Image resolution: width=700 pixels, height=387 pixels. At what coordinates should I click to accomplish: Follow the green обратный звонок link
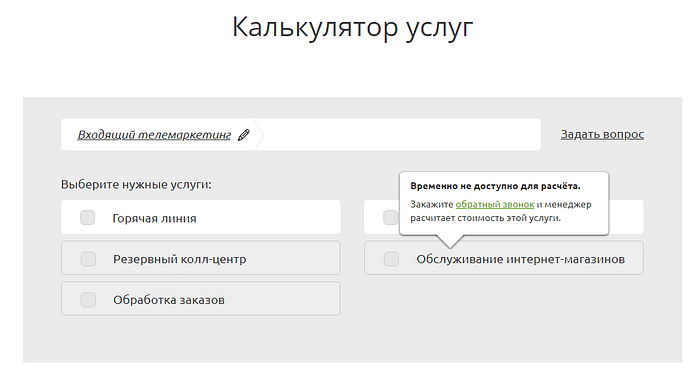click(495, 204)
